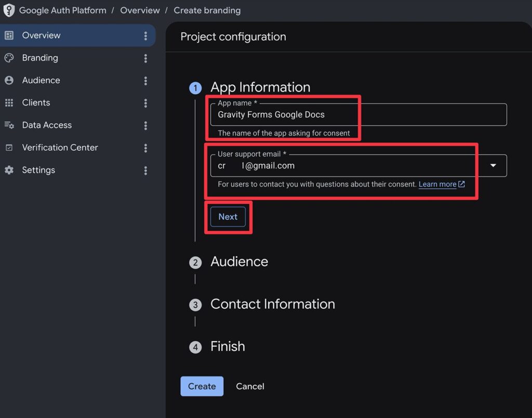The width and height of the screenshot is (532, 418).
Task: Click the Create branding breadcrumb
Action: tap(207, 10)
